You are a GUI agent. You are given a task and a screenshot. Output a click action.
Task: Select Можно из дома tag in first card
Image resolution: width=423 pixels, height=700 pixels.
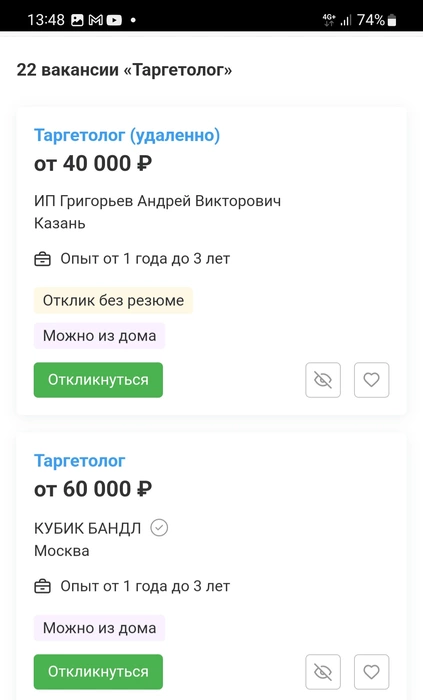click(x=100, y=336)
